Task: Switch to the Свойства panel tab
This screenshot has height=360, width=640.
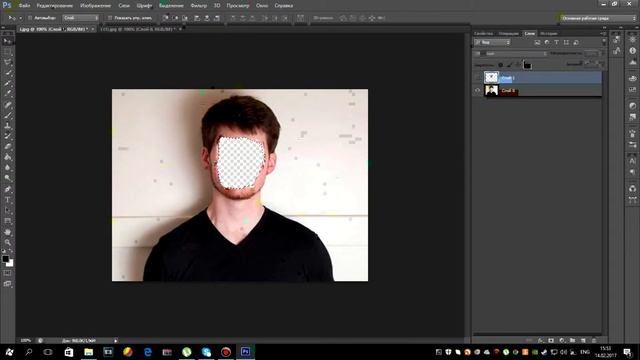Action: 484,33
